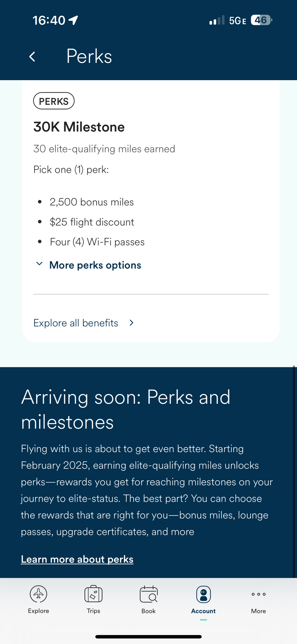This screenshot has height=644, width=297.
Task: Tap the chevron beside Explore all benefits
Action: 131,323
